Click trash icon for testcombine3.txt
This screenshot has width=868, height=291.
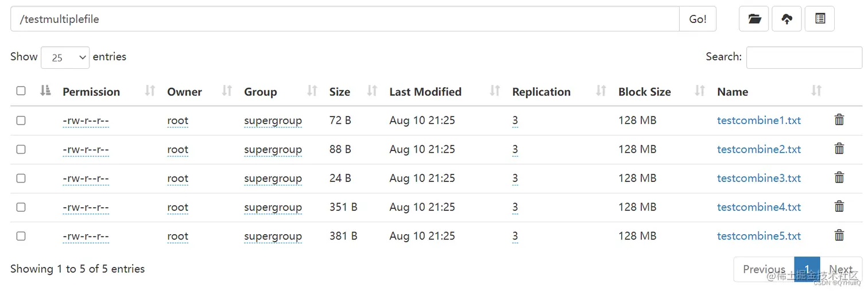tap(839, 178)
